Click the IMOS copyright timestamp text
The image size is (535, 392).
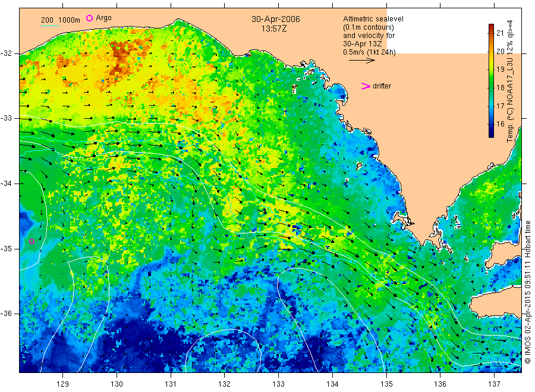tap(527, 292)
